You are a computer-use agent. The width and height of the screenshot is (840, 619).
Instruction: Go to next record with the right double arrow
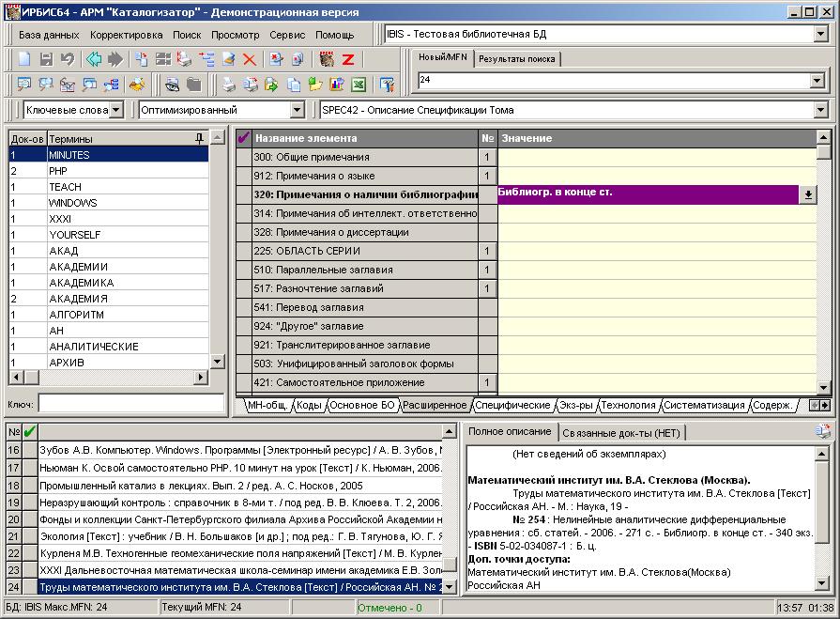(115, 59)
